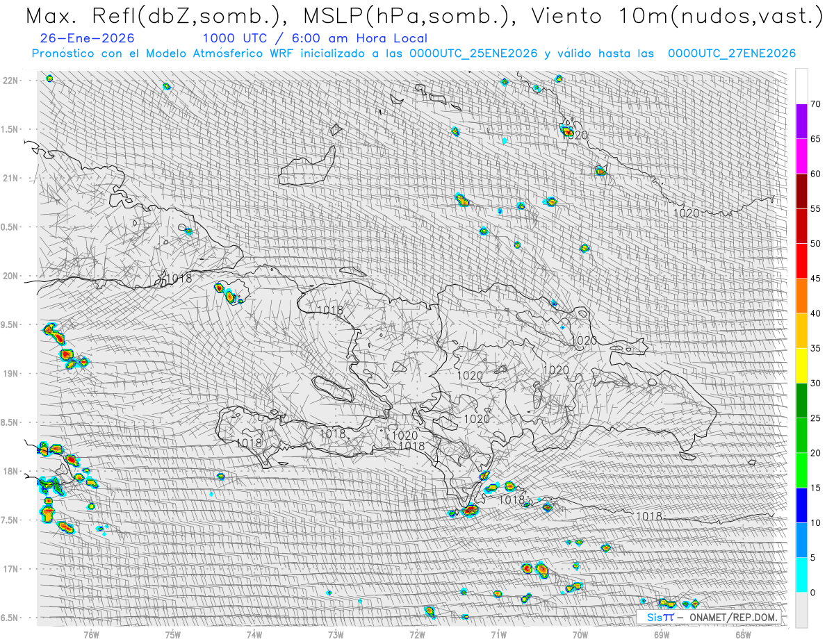
Task: Click the '1000 UTC / 6:00 am Hora Local' time label
Action: click(x=315, y=39)
